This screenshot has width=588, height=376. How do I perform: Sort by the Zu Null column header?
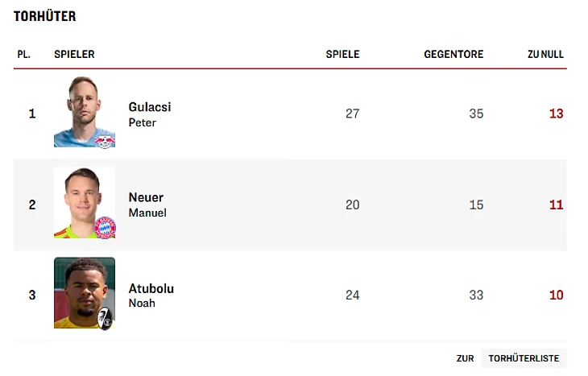pyautogui.click(x=545, y=55)
